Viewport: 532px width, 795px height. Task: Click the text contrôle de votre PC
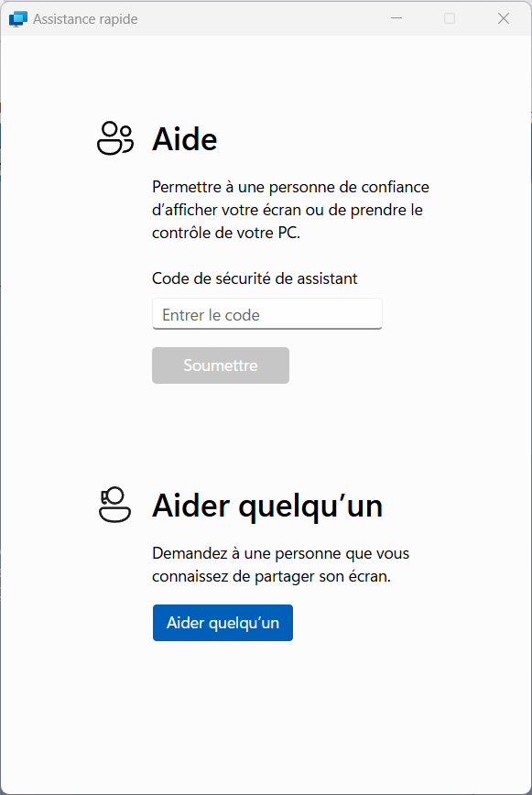[226, 233]
